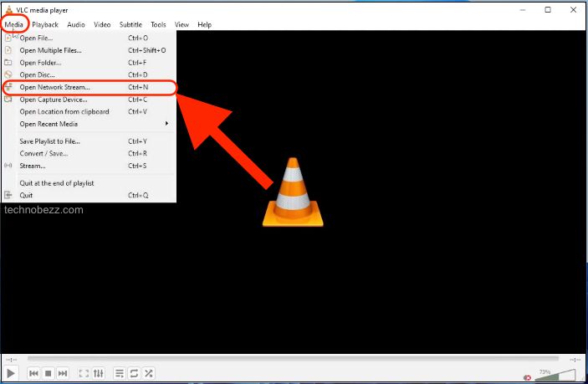Select Open Network Stream...
This screenshot has width=588, height=384.
click(89, 87)
